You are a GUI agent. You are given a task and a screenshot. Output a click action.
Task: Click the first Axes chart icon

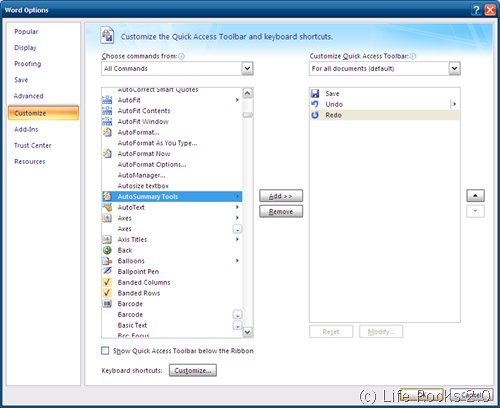[107, 218]
